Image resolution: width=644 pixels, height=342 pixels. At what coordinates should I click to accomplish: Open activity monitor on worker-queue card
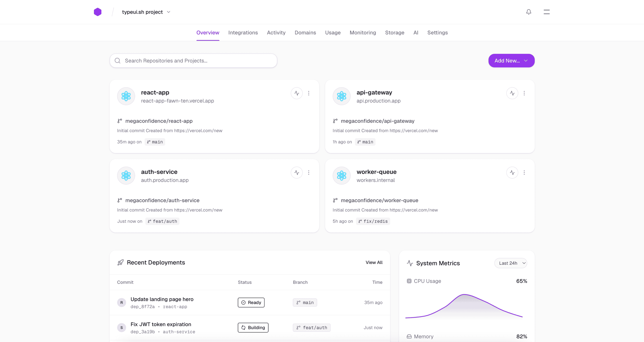(x=512, y=172)
